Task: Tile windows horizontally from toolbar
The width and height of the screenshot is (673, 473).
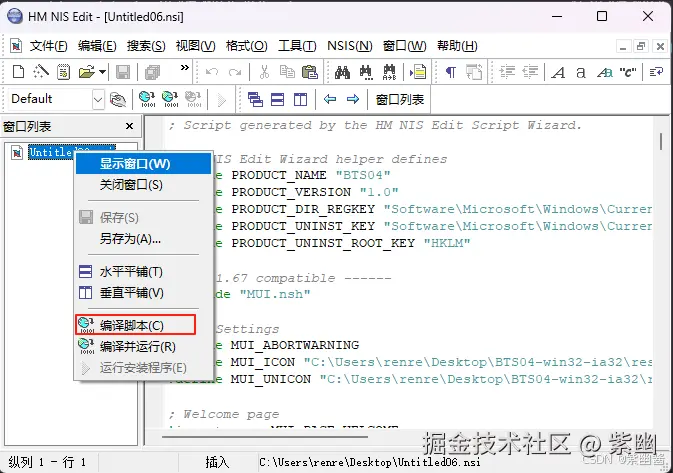Action: point(278,100)
